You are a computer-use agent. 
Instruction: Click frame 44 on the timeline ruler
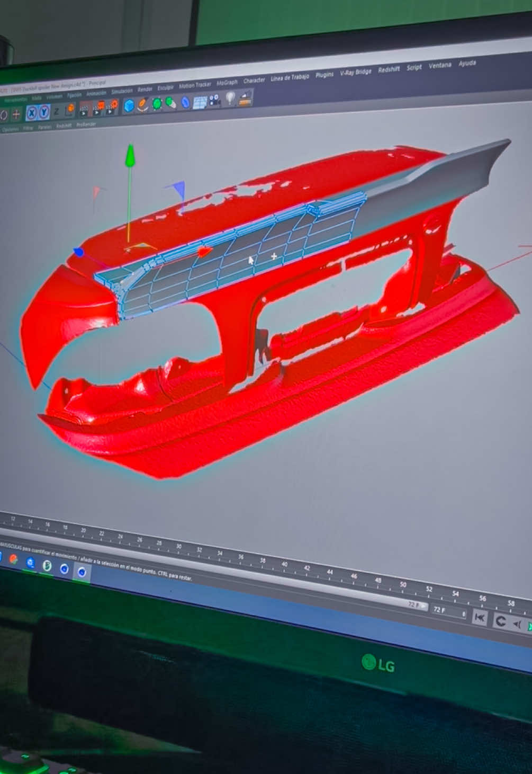[330, 572]
